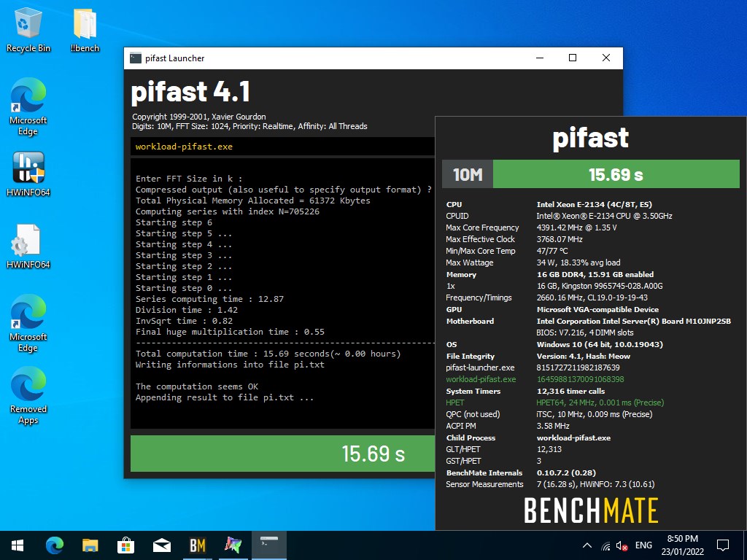
Task: Select the pifast Launcher console taskbar icon
Action: pyautogui.click(x=268, y=545)
